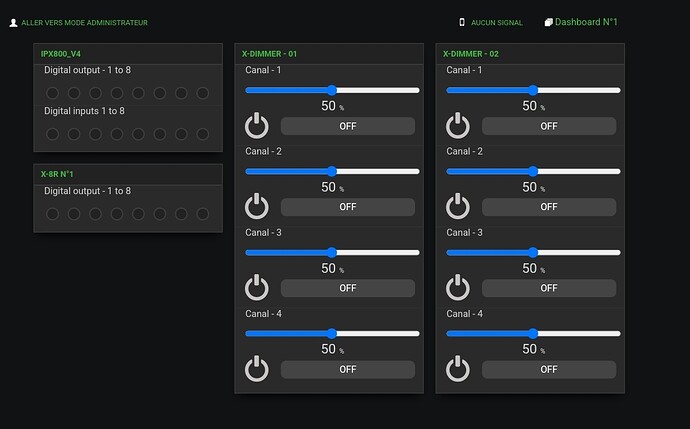
Task: Select IPX800_V4 digital input 4 indicator
Action: pos(117,134)
